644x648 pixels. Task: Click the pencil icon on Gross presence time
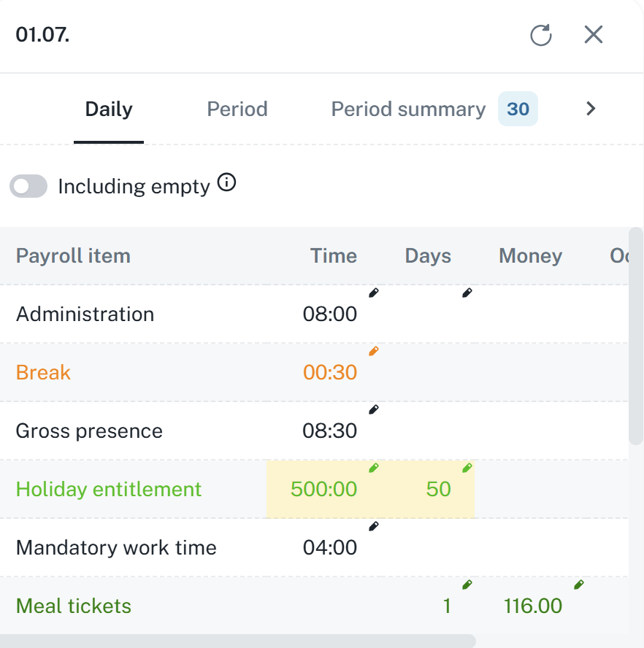[x=374, y=409]
